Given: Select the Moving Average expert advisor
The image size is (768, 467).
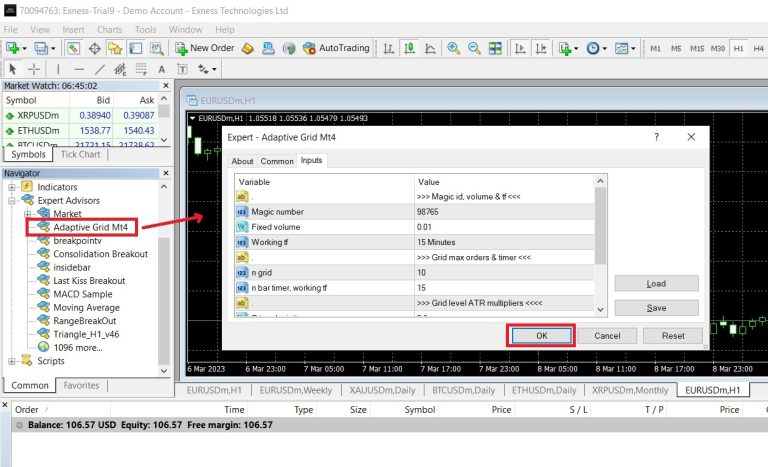Looking at the screenshot, I should point(86,308).
